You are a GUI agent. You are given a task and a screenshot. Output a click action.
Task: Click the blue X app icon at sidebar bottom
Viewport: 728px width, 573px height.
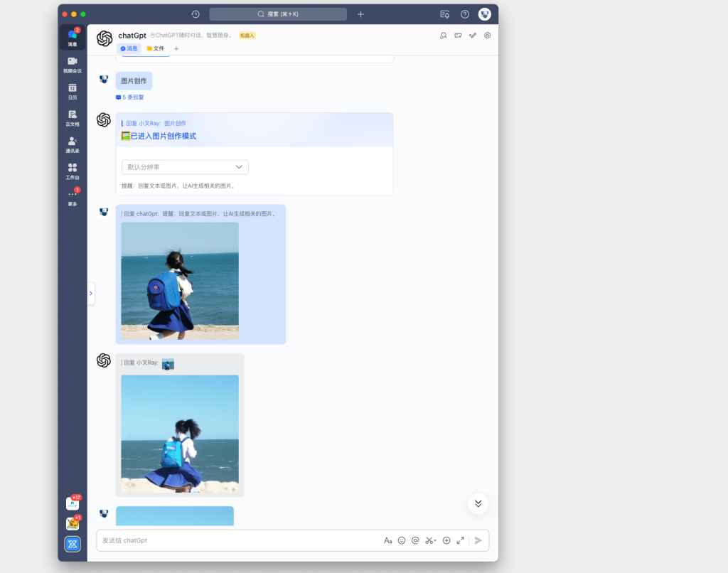[73, 545]
